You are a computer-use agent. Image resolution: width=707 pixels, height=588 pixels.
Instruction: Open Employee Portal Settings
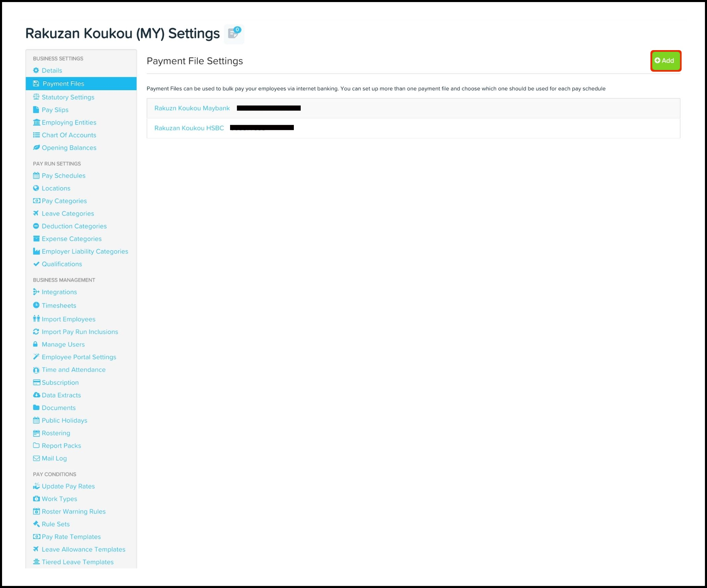pos(79,357)
